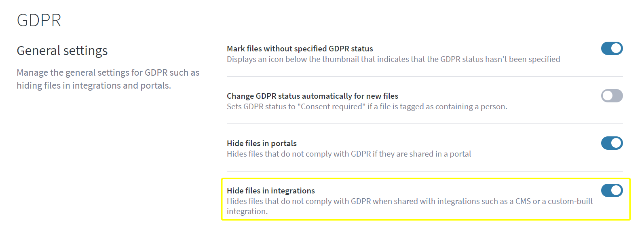Viewport: 644px width, 225px height.
Task: Click the divider below the Mark files setting
Action: pos(424,76)
